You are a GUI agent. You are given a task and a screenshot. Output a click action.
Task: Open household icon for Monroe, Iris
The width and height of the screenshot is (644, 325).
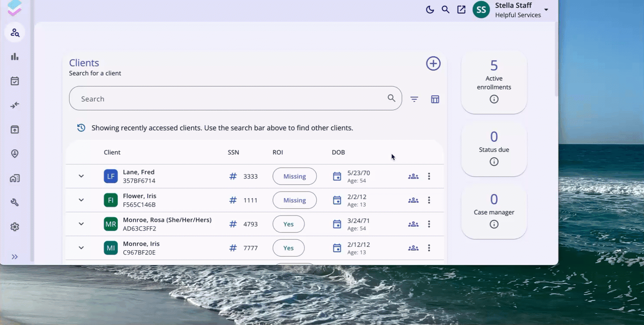tap(413, 248)
